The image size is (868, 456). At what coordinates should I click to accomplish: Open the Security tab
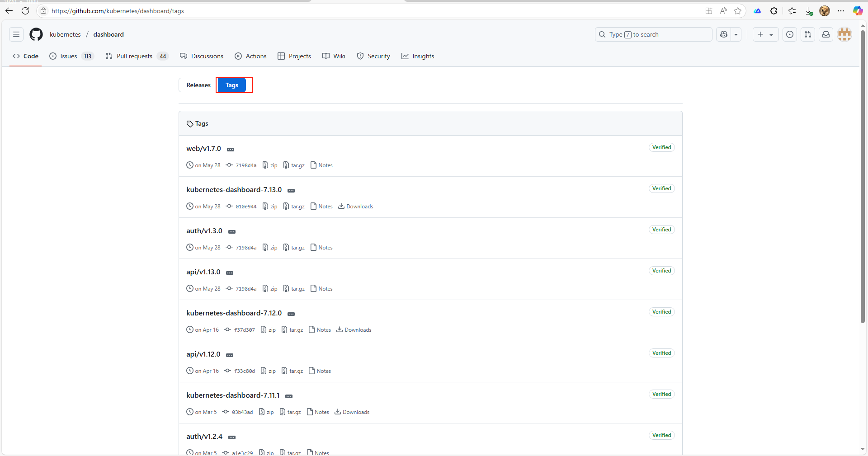(373, 56)
